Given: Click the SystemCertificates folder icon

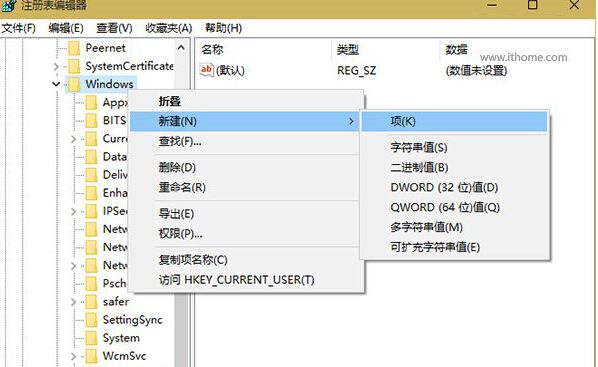Looking at the screenshot, I should [74, 66].
